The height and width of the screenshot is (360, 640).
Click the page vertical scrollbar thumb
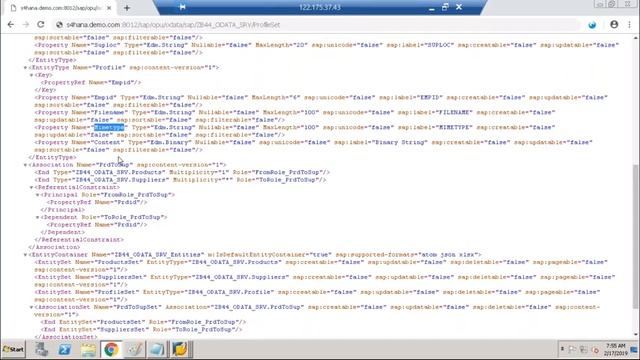click(636, 236)
